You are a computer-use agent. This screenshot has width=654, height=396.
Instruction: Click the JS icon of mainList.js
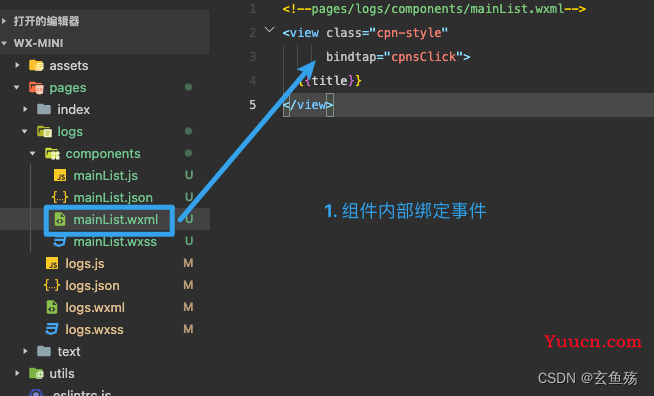pos(60,175)
